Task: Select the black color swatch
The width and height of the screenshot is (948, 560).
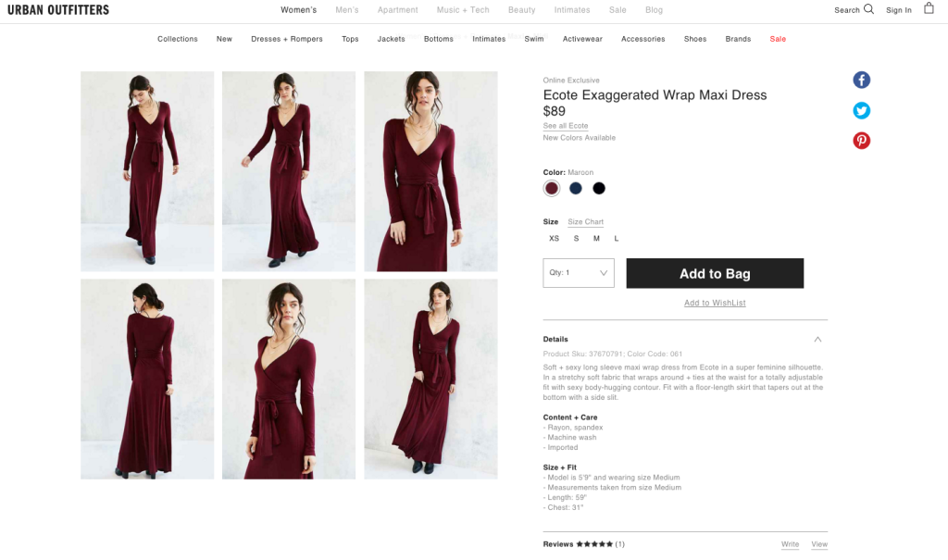Action: (599, 188)
